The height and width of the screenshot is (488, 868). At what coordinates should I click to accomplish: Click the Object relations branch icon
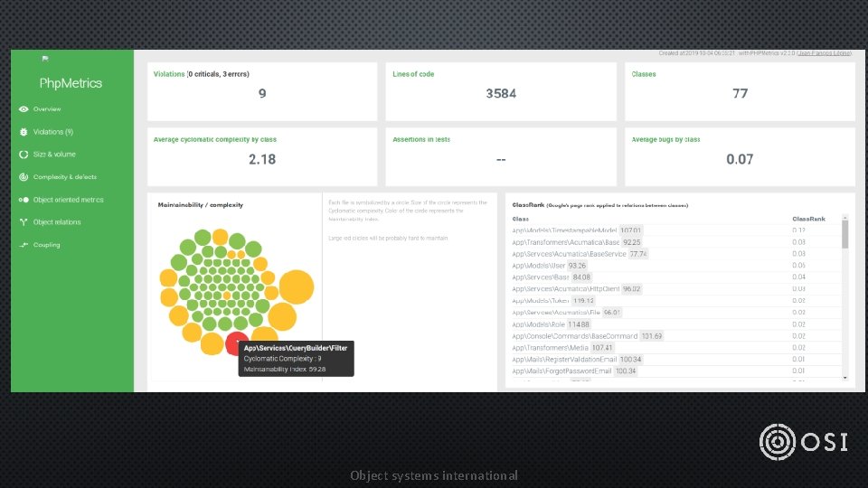pos(24,222)
